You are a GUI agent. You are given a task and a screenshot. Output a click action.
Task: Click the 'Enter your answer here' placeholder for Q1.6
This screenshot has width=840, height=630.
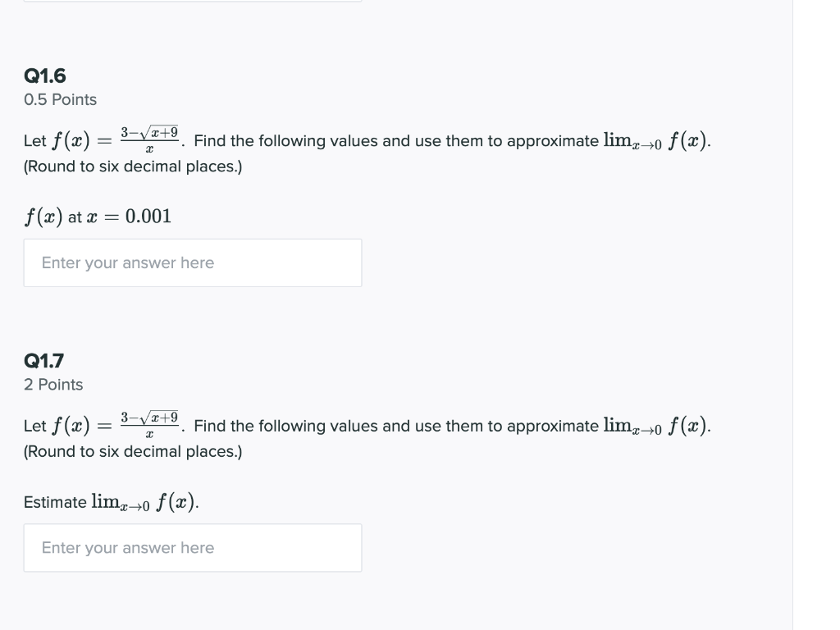127,262
